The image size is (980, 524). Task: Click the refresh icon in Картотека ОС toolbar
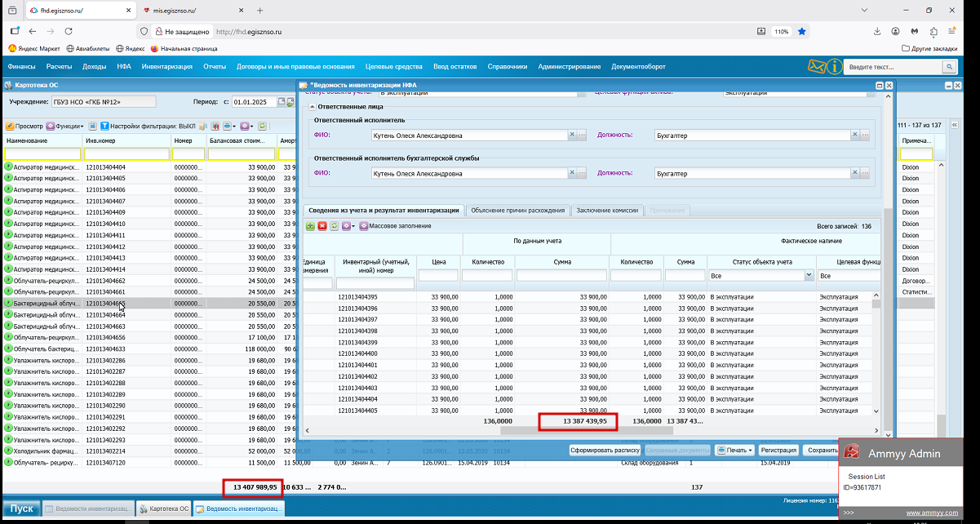pyautogui.click(x=261, y=127)
